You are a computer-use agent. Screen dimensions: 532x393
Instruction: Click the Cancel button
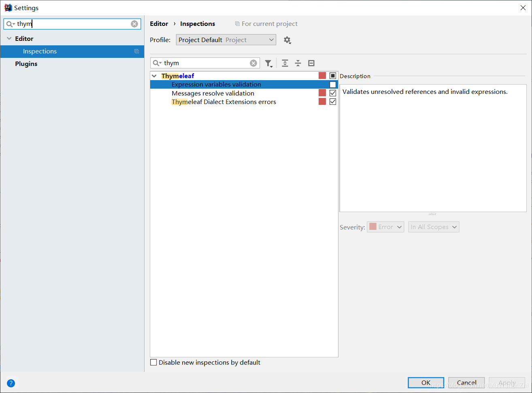click(466, 382)
